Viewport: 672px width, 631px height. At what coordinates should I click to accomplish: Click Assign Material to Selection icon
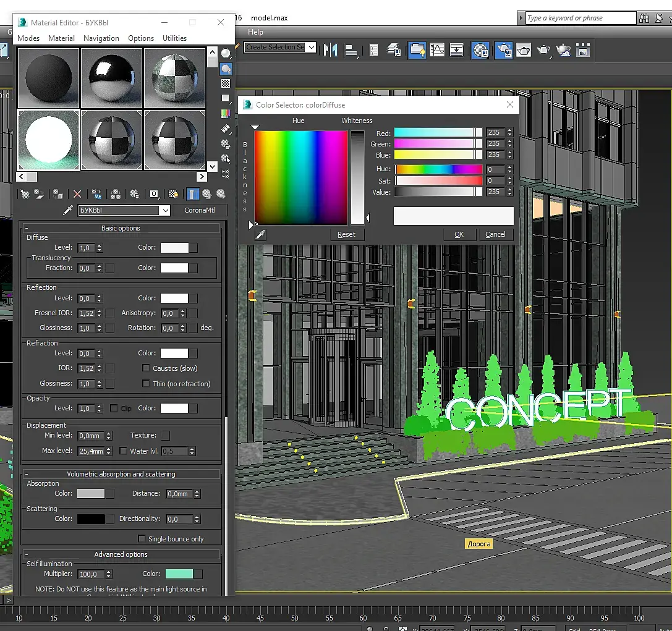tap(57, 194)
